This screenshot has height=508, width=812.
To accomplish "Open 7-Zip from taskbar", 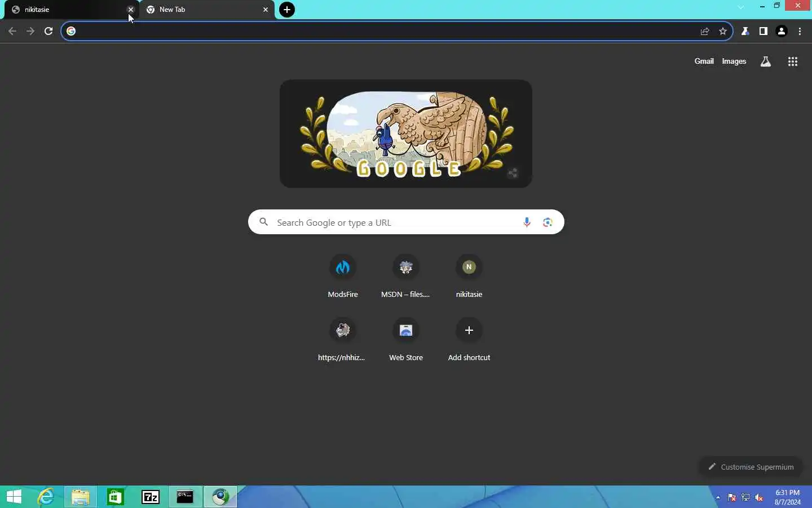I will tap(151, 497).
